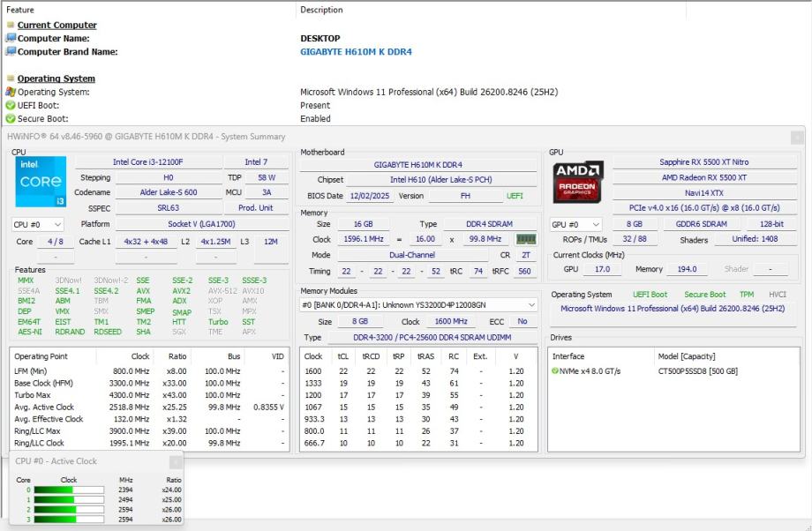Click the Ring/LLC Clock operating point row
The height and width of the screenshot is (531, 812).
[149, 443]
